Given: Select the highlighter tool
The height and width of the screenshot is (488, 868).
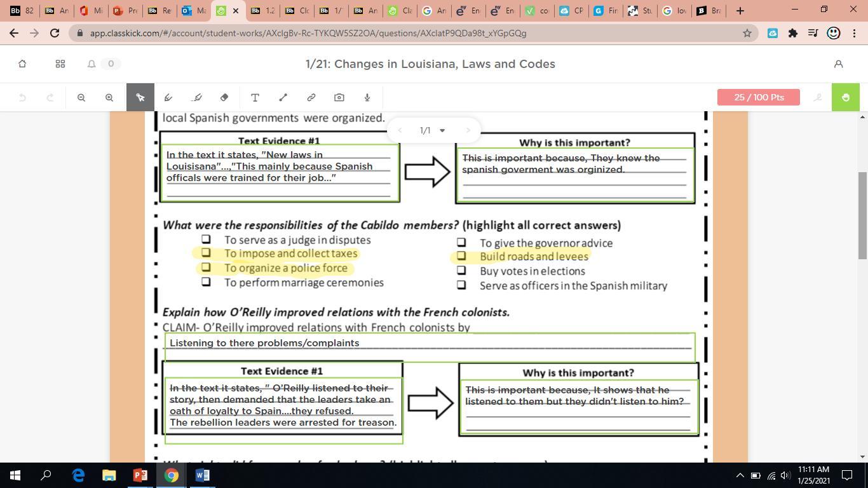Looking at the screenshot, I should pos(197,97).
